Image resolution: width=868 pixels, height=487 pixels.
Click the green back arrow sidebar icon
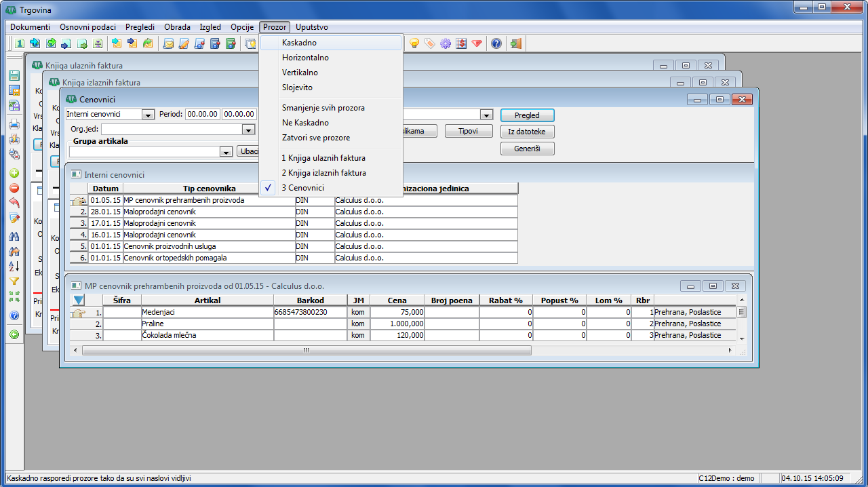14,334
